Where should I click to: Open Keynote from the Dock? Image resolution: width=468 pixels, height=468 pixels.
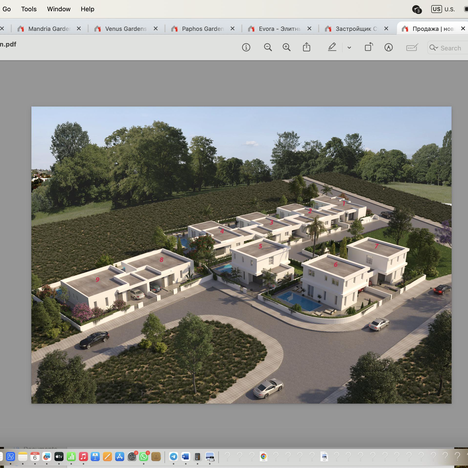(x=95, y=457)
